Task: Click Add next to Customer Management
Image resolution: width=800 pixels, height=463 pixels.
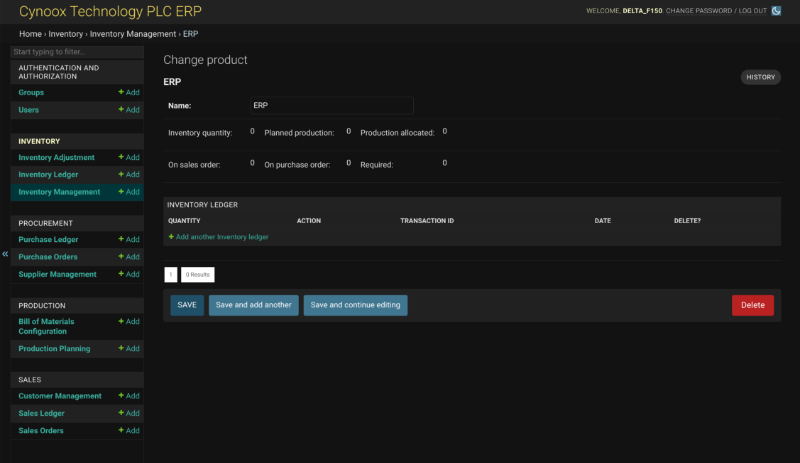Action: point(129,396)
